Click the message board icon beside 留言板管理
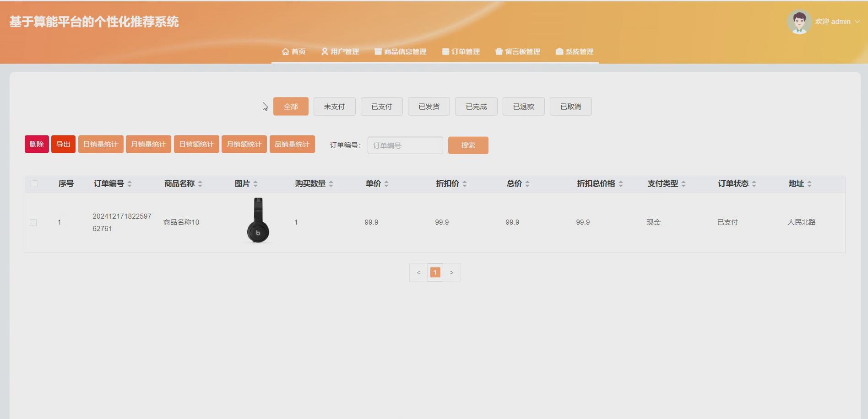 (x=499, y=51)
